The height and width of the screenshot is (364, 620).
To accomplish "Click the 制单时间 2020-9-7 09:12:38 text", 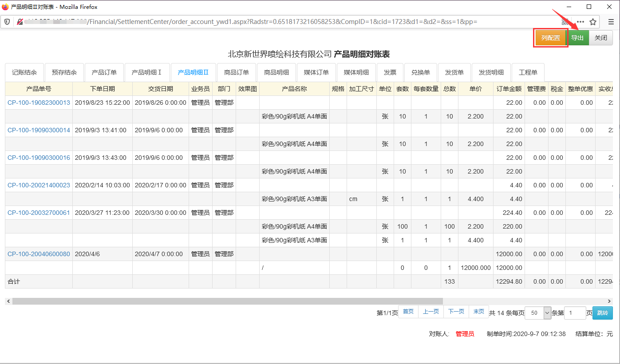I will [526, 334].
